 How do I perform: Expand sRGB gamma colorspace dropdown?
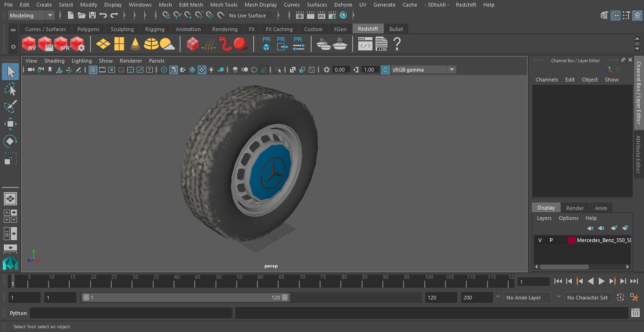(x=452, y=70)
